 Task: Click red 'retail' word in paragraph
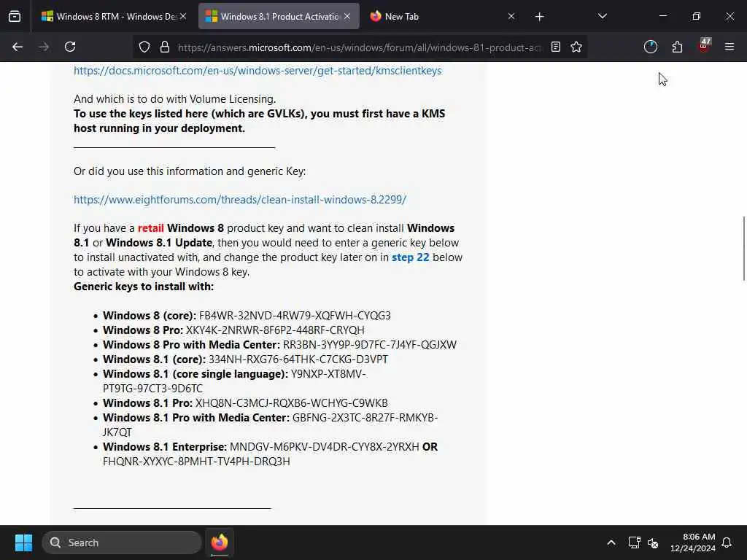150,228
